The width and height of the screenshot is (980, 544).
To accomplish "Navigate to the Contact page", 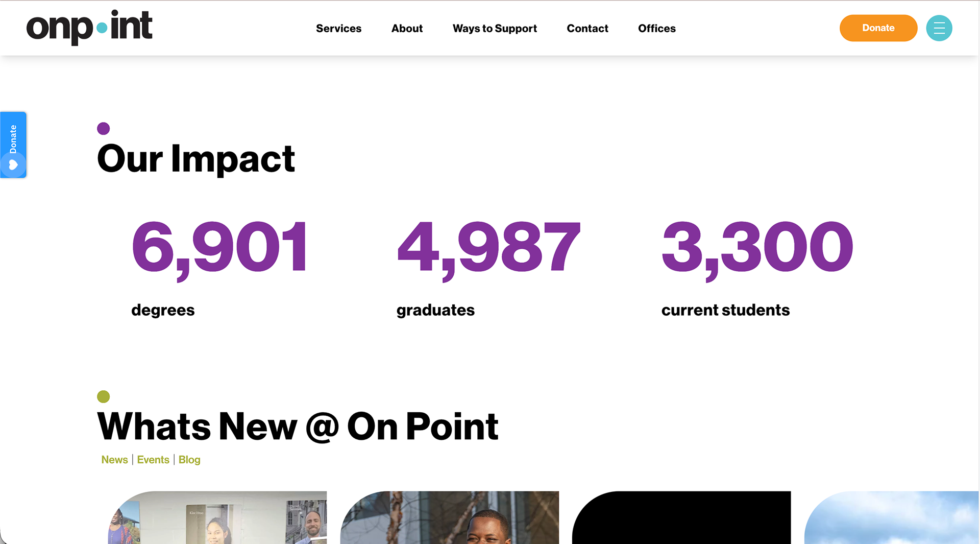I will click(587, 29).
